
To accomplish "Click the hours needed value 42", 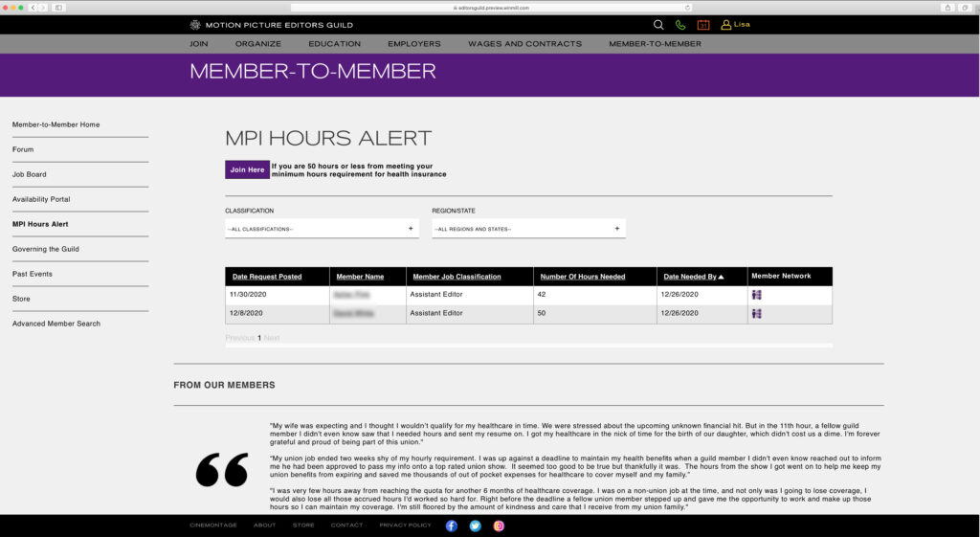I will tap(542, 295).
